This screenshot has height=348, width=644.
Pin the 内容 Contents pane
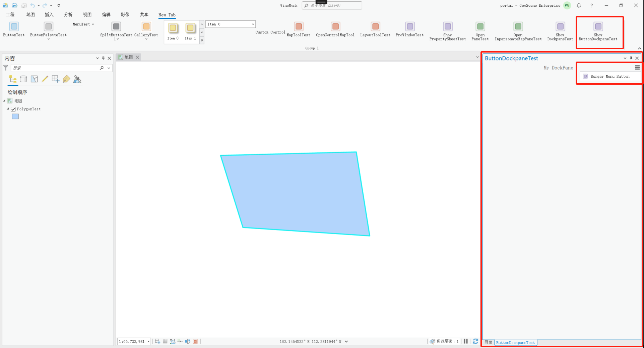click(103, 58)
